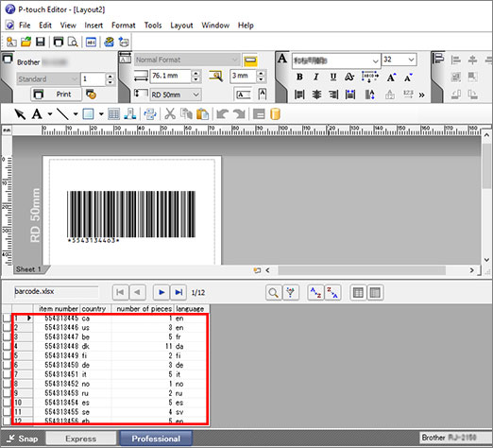Screen dimensions: 493x448
Task: Tick checkbox for record row 4
Action: pos(7,346)
